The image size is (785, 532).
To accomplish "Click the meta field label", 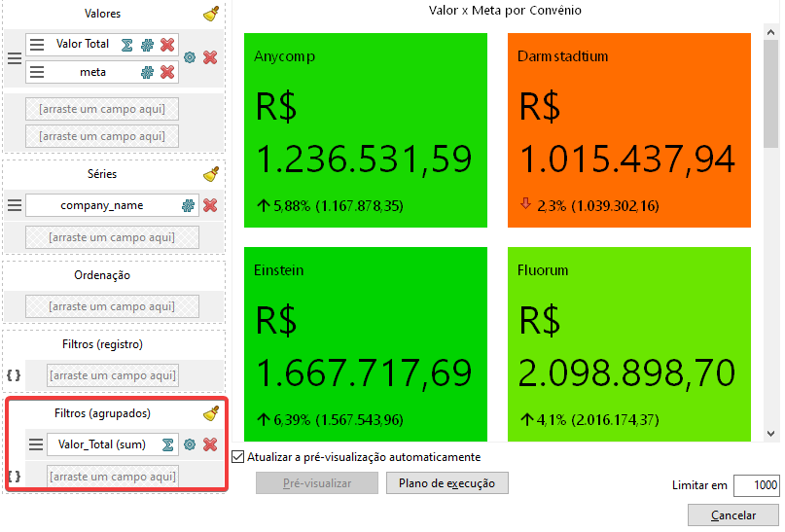I will (93, 72).
